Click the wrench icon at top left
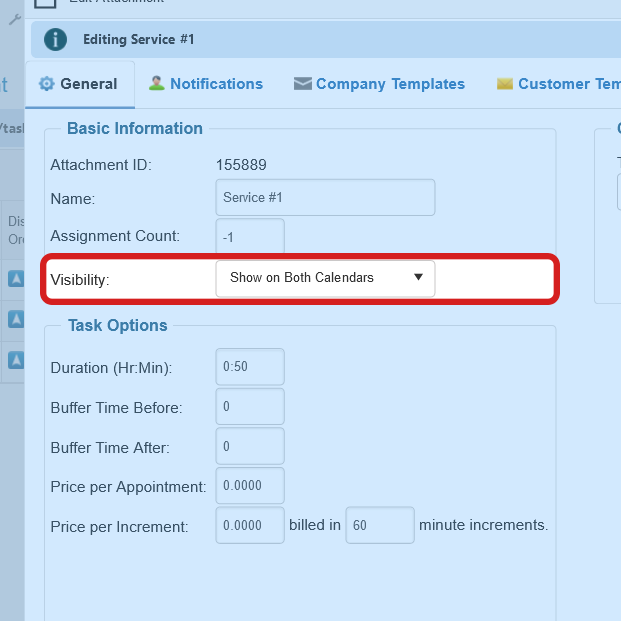 coord(14,19)
